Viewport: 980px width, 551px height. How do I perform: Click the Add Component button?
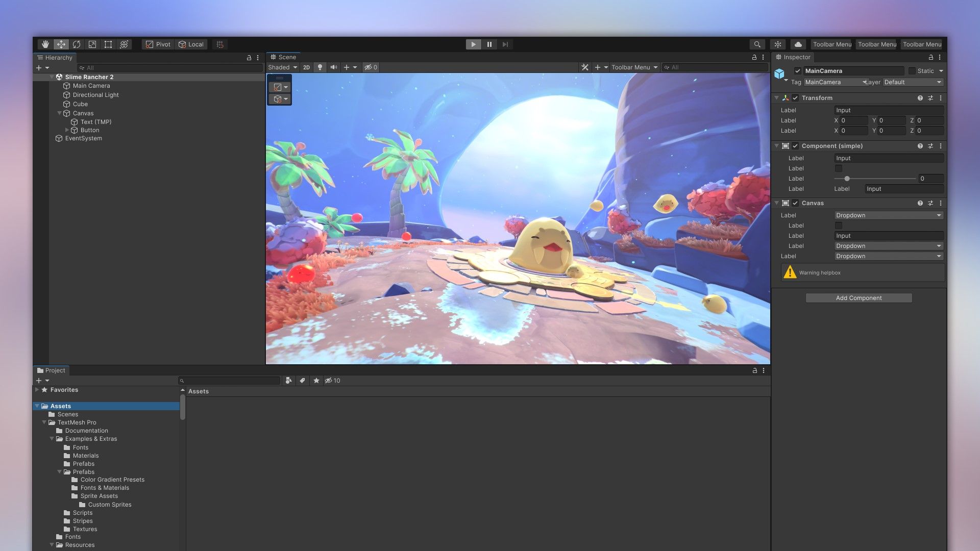859,297
